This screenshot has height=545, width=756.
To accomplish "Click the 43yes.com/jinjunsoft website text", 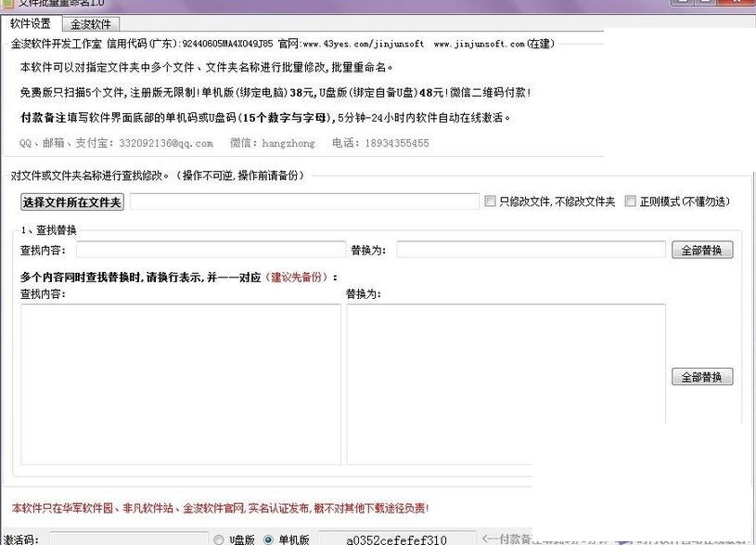I will point(364,44).
